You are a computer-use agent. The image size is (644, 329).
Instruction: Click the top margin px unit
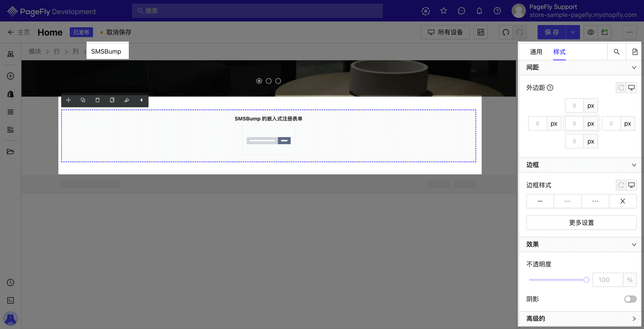coord(591,106)
